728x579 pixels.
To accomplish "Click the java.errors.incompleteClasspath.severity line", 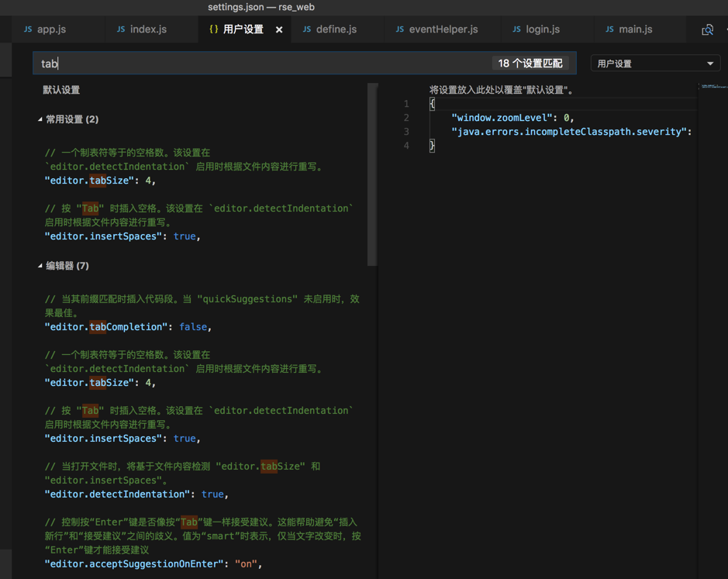I will (571, 132).
